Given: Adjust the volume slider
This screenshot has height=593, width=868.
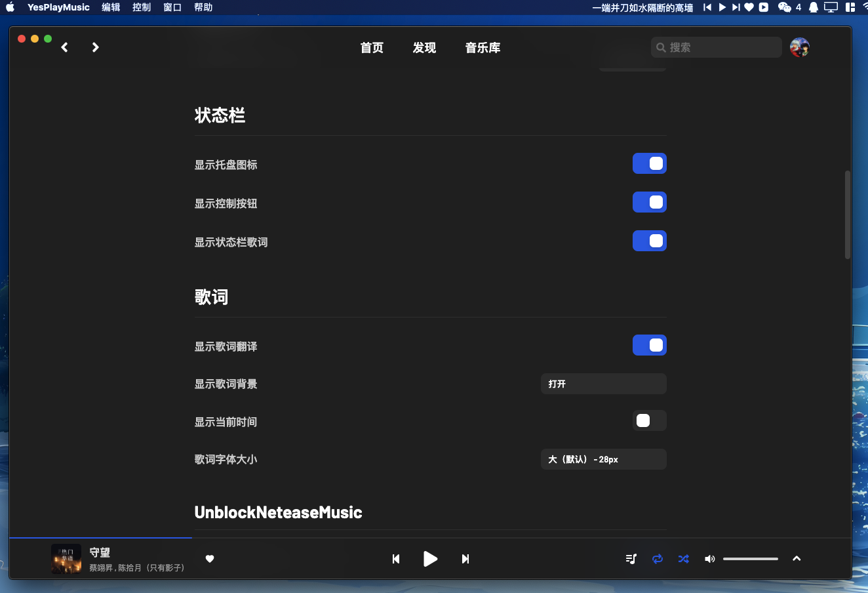Looking at the screenshot, I should click(751, 559).
